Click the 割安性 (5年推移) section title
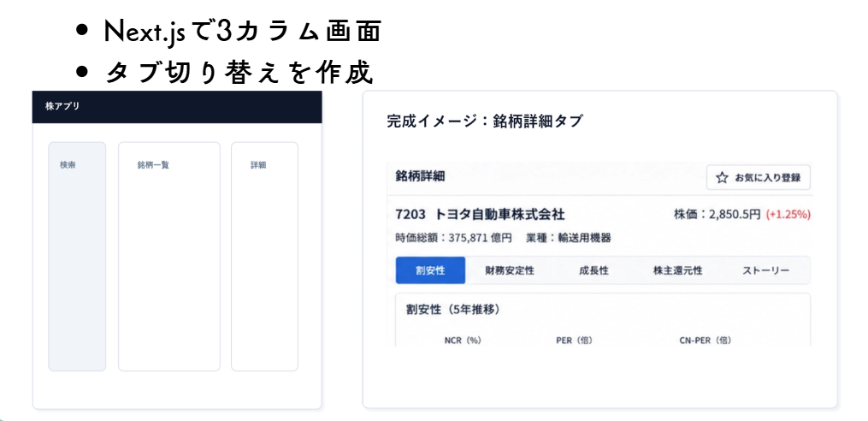Image resolution: width=868 pixels, height=421 pixels. pyautogui.click(x=452, y=310)
